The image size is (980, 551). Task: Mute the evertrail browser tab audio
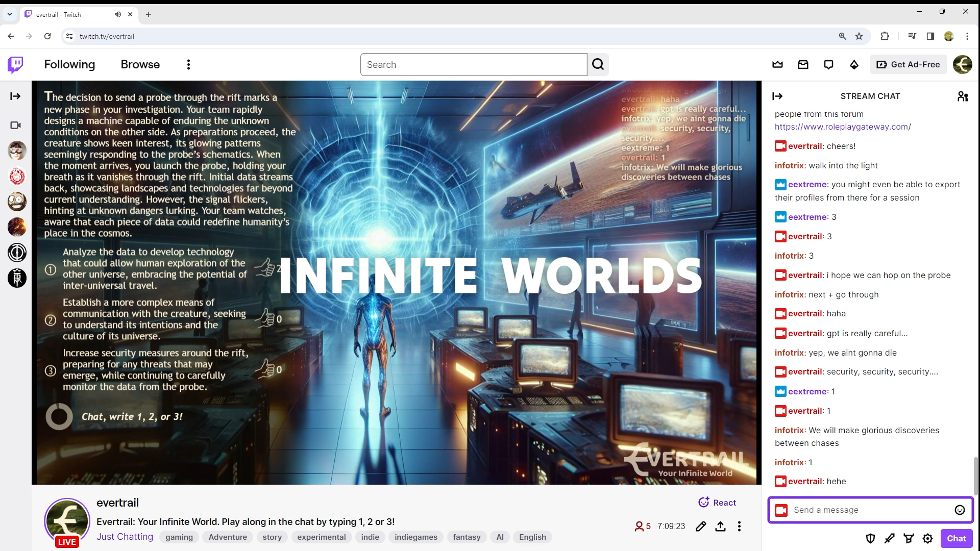[118, 14]
